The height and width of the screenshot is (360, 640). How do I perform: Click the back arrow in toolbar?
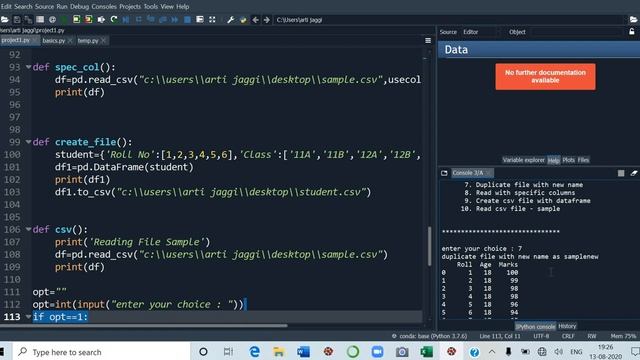tap(255, 20)
